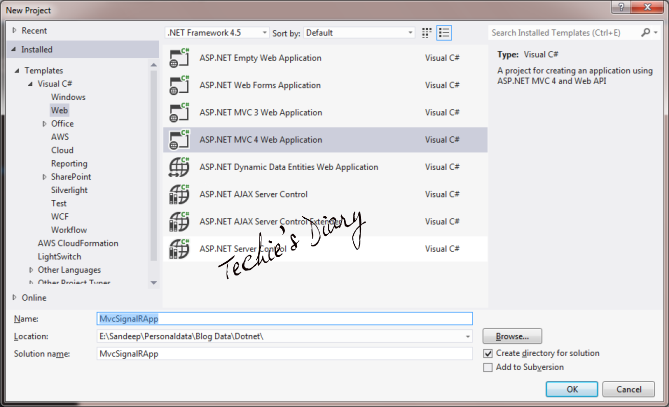Screen dimensions: 669x407
Task: Click the AJAX Server Control Extender icon
Action: coord(179,222)
